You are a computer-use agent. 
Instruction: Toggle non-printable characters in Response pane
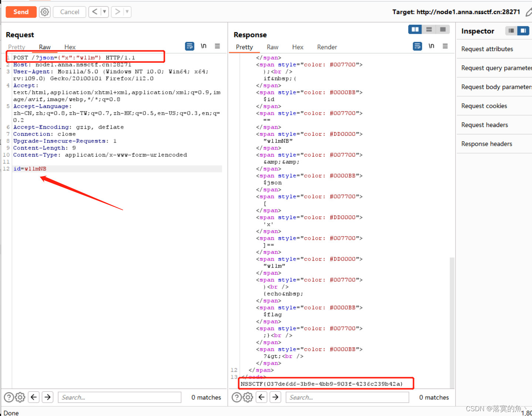[x=431, y=46]
